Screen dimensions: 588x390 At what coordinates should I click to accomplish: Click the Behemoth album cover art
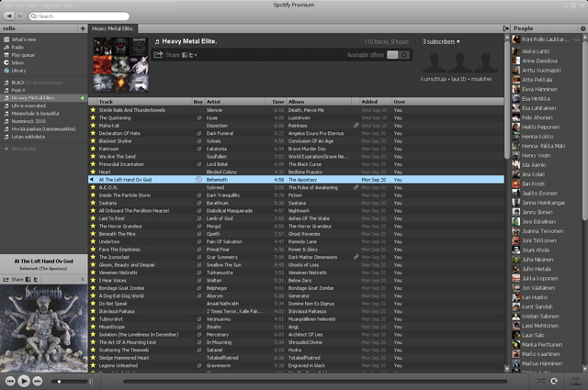pyautogui.click(x=44, y=329)
